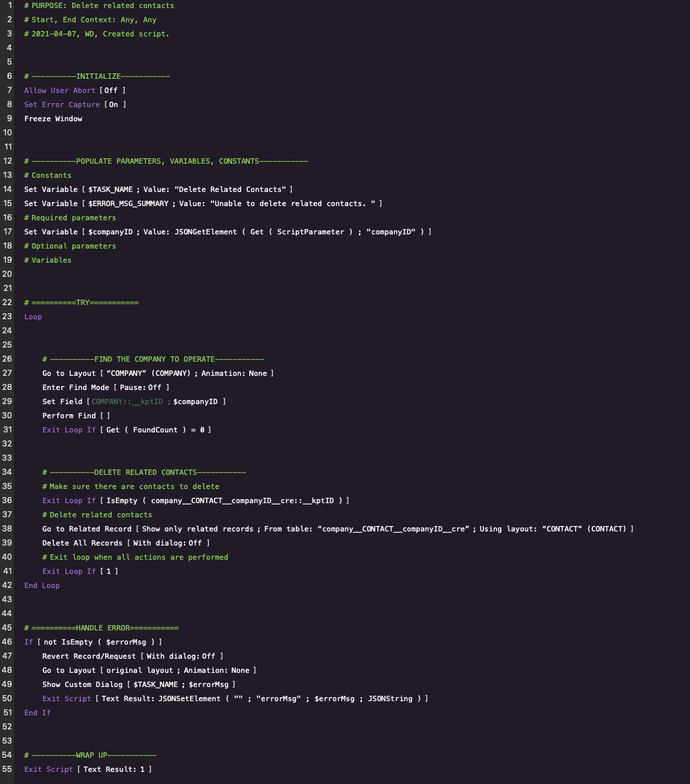Click the $companyID JSONGetElement step

click(227, 232)
